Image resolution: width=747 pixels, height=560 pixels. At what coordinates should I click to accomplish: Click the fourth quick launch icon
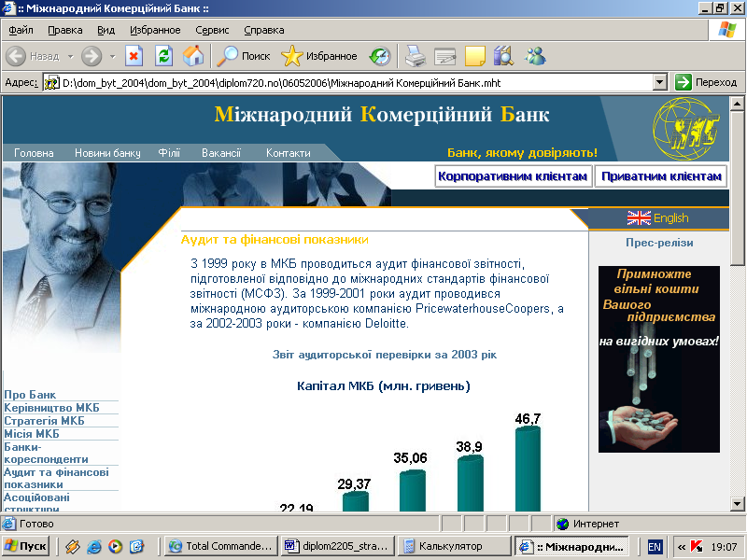point(136,546)
